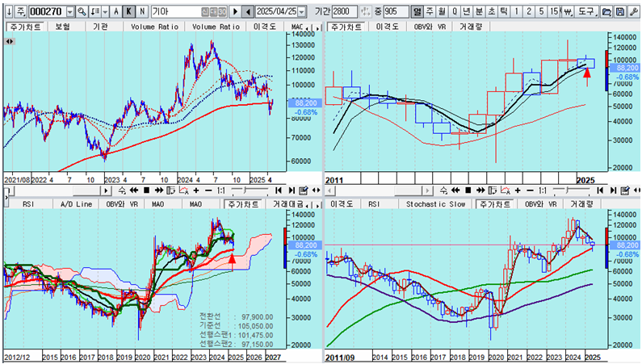The height and width of the screenshot is (364, 642).
Task: Select the 주 weekly period button
Action: pyautogui.click(x=430, y=11)
